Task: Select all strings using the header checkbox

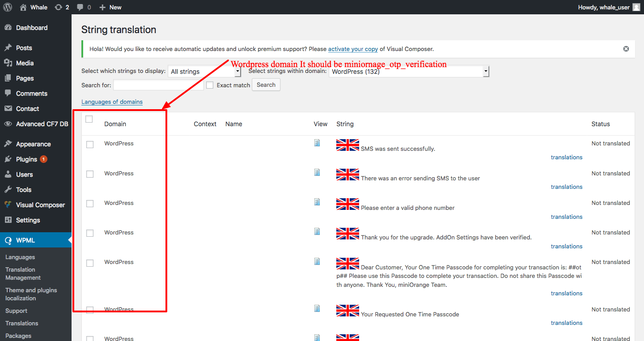Action: pos(89,119)
